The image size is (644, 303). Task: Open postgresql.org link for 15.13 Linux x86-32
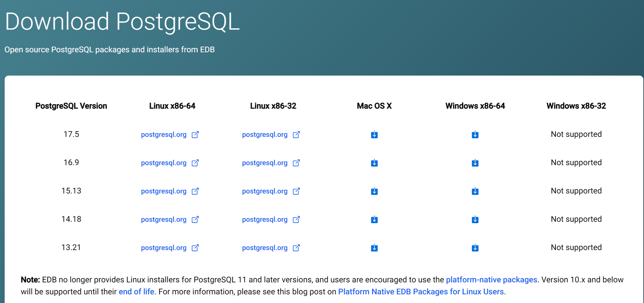pyautogui.click(x=271, y=191)
